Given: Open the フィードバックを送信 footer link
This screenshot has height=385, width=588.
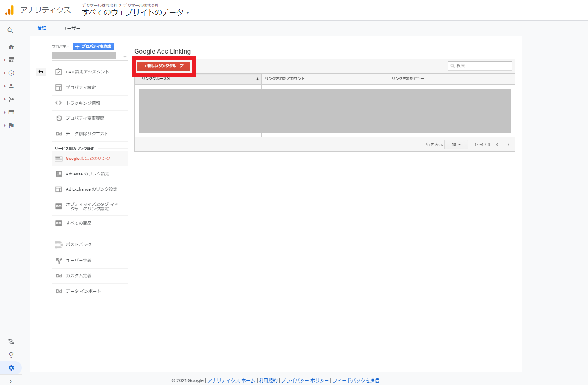Looking at the screenshot, I should pyautogui.click(x=356, y=380).
